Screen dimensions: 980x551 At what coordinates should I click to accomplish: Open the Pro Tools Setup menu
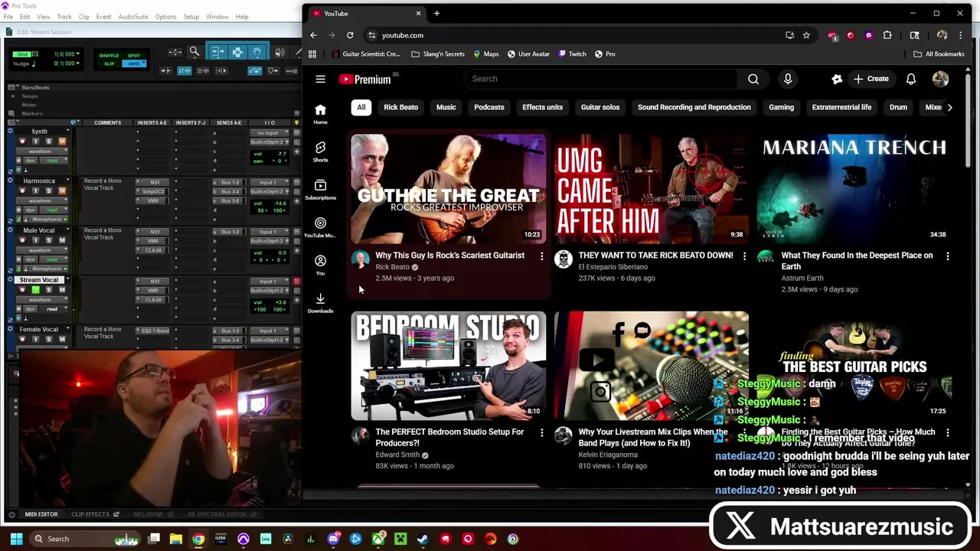pyautogui.click(x=191, y=16)
